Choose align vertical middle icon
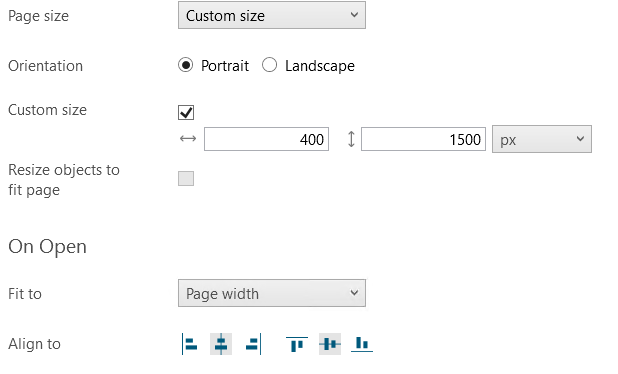The height and width of the screenshot is (374, 618). (330, 344)
